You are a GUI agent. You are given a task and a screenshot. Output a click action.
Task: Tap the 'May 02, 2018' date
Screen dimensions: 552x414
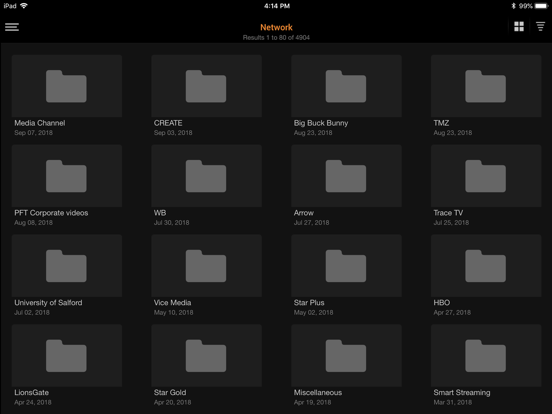pyautogui.click(x=313, y=312)
